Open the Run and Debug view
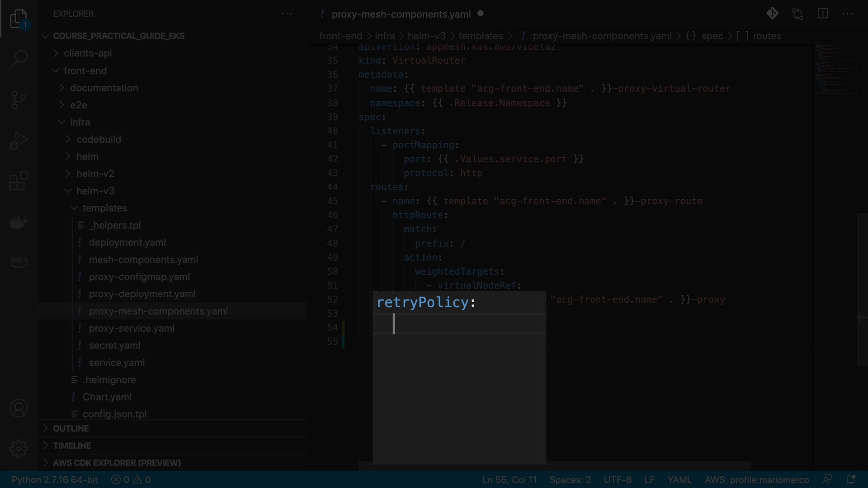 point(19,141)
